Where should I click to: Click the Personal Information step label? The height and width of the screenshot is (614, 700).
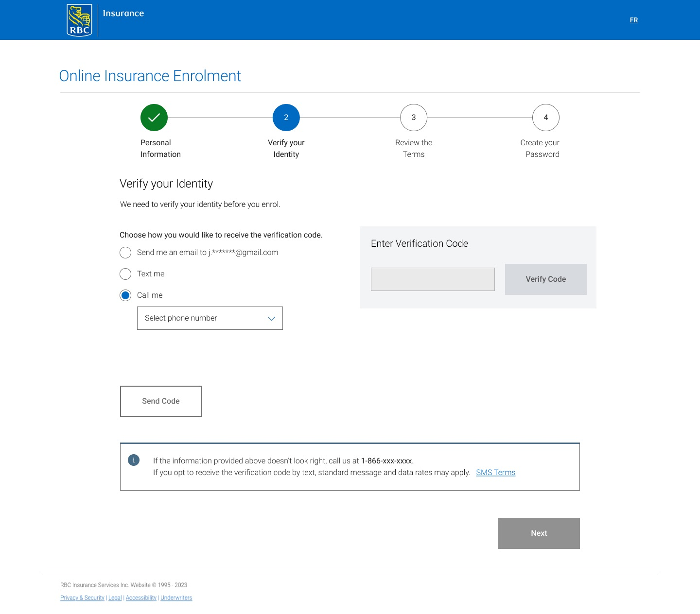point(160,149)
